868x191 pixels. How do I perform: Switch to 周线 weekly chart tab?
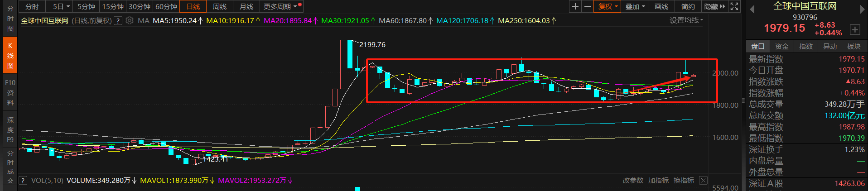point(220,6)
